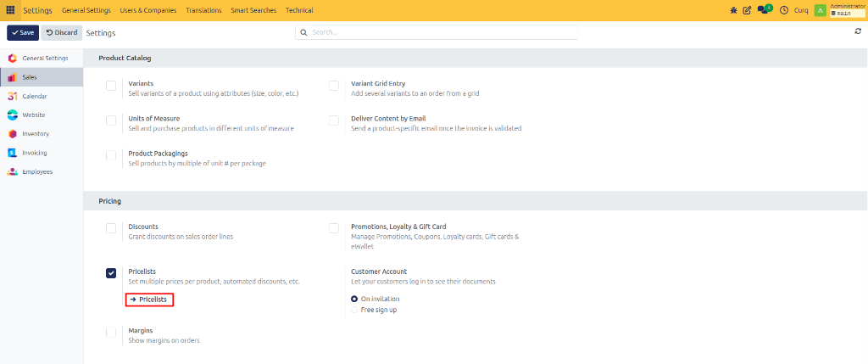This screenshot has height=364, width=868.
Task: Save the settings changes
Action: (x=23, y=33)
